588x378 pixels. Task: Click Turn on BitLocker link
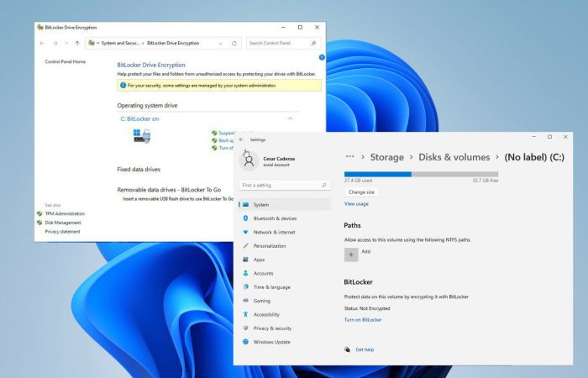point(363,320)
